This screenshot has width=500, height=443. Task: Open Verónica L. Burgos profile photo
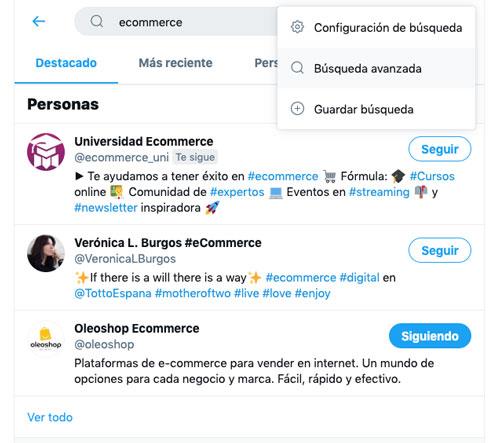tap(46, 253)
